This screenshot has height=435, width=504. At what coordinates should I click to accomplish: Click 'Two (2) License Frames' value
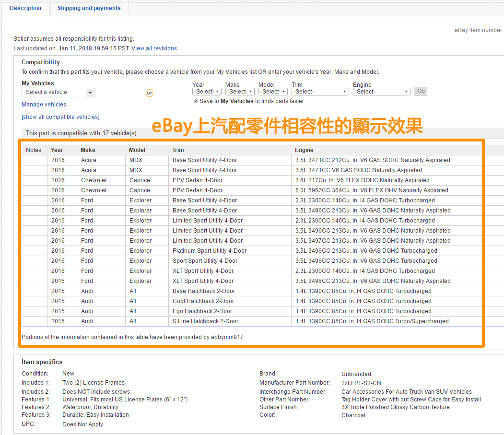point(94,383)
